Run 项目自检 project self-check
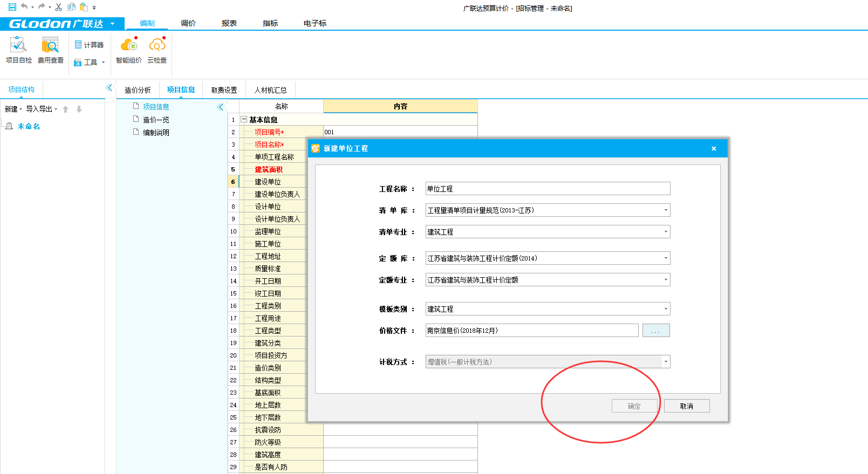This screenshot has width=868, height=474. coord(19,50)
